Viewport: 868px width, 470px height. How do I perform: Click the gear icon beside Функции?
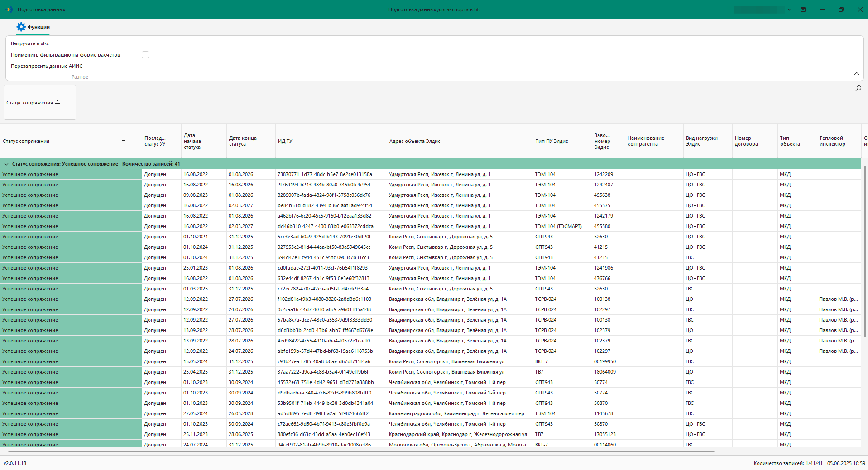coord(21,27)
